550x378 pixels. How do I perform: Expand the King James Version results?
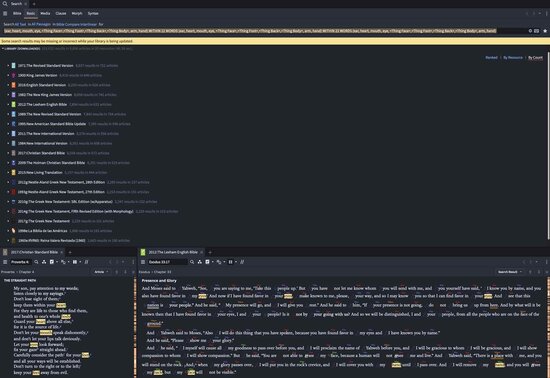[x=8, y=75]
